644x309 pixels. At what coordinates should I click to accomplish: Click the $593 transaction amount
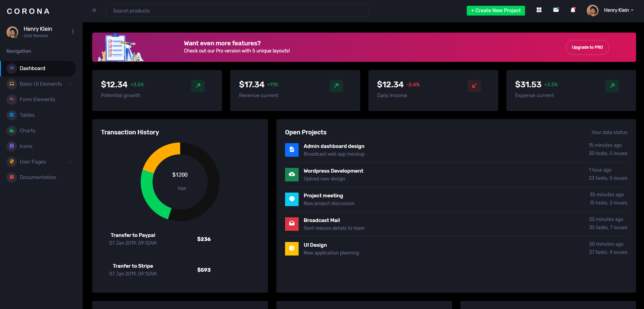pyautogui.click(x=204, y=270)
